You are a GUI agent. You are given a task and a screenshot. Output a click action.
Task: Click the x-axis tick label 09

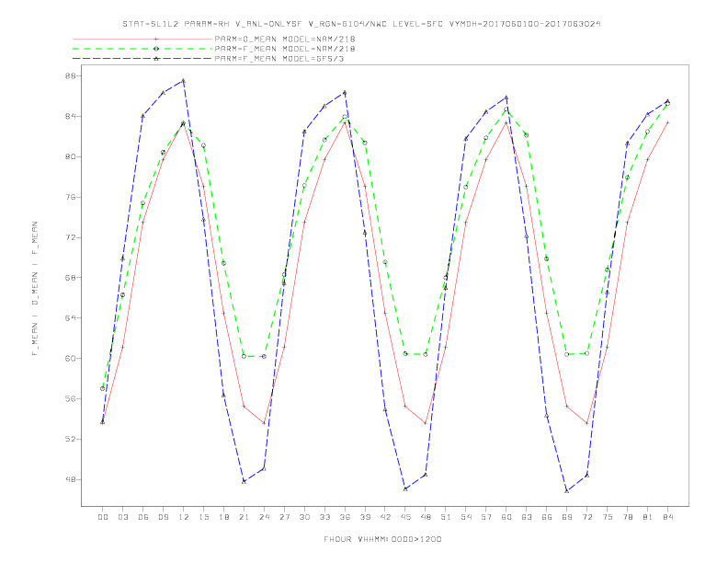click(x=163, y=517)
